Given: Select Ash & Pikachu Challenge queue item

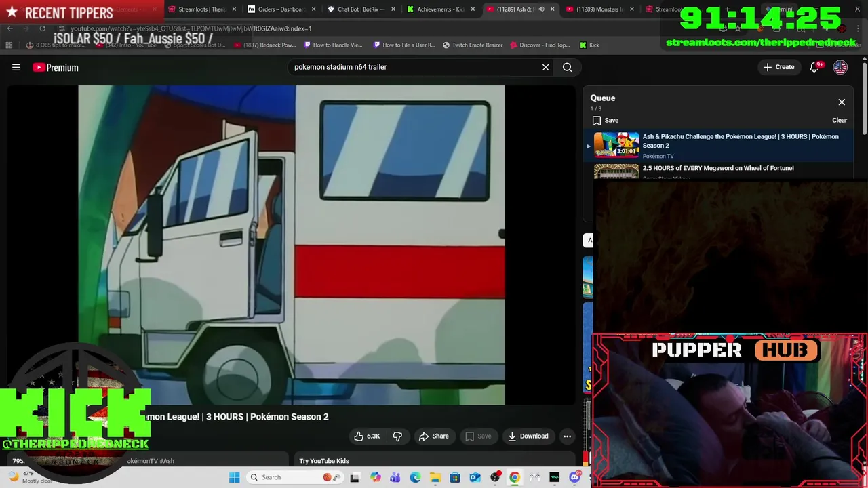Looking at the screenshot, I should pos(719,146).
